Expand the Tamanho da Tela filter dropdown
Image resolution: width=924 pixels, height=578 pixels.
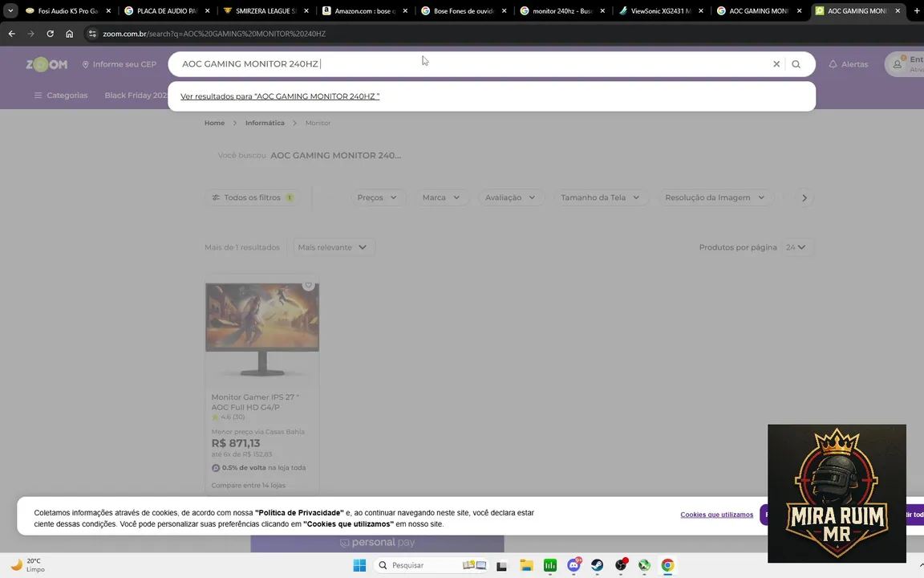click(x=600, y=197)
